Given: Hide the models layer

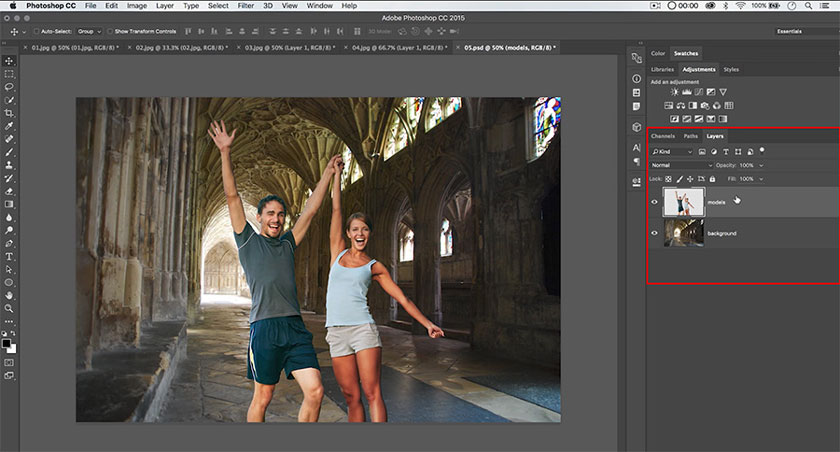Looking at the screenshot, I should (x=655, y=202).
